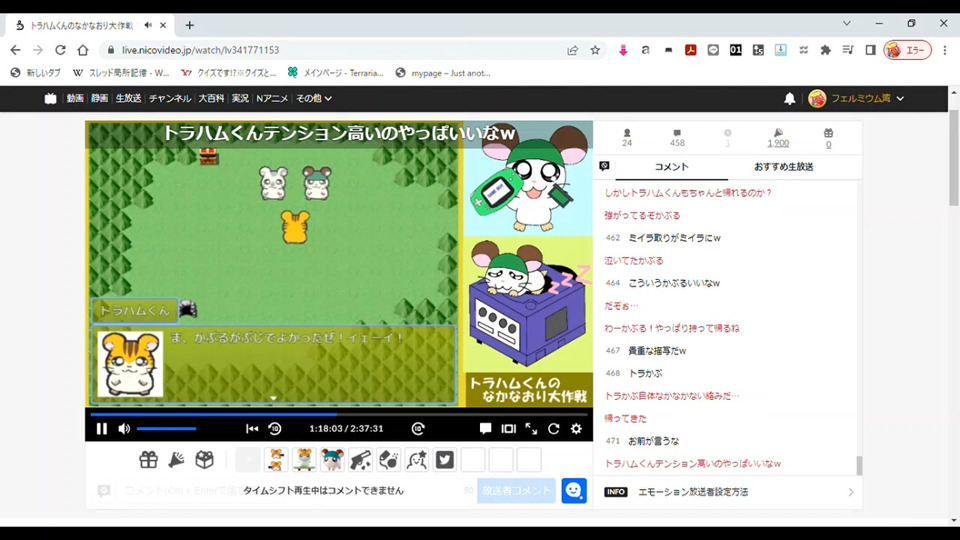Go to the browser home page
Viewport: 960px width, 540px height.
coord(83,50)
